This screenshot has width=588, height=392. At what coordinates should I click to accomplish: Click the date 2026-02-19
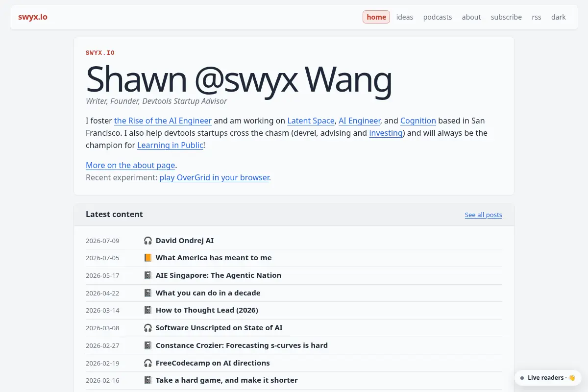point(102,363)
